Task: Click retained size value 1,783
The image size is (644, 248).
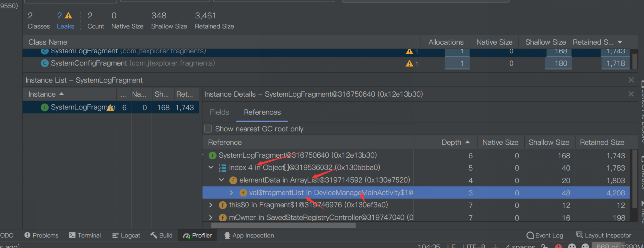Action: [x=615, y=168]
